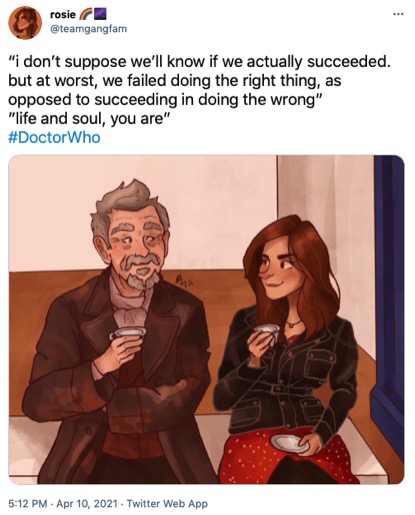Open the rosie display name link
This screenshot has height=515, width=415.
point(63,15)
